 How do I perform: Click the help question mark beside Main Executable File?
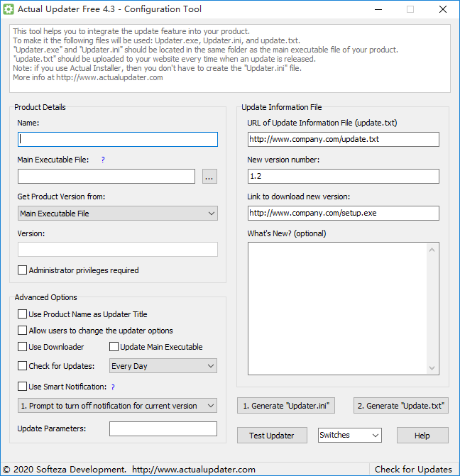[x=103, y=160]
